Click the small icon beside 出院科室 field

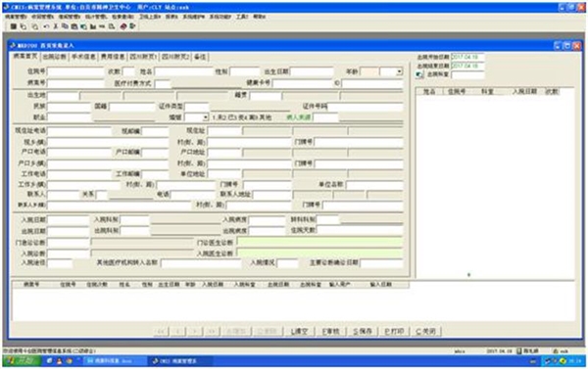click(419, 75)
